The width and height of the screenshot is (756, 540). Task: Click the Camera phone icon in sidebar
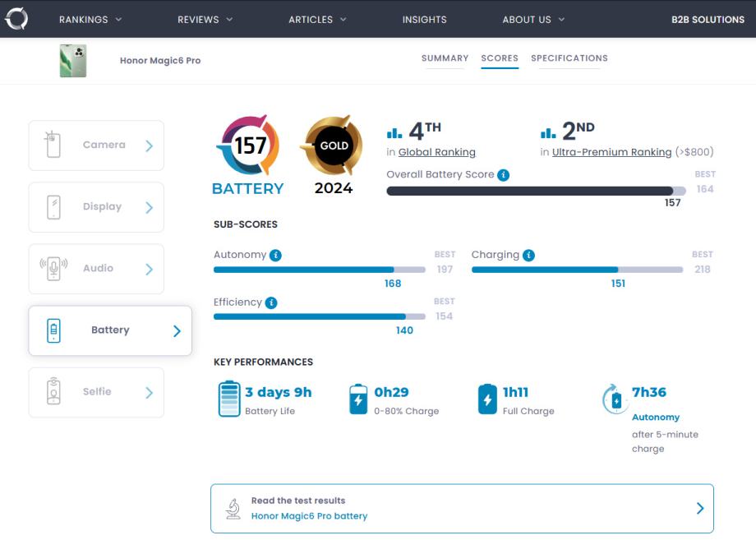tap(53, 144)
